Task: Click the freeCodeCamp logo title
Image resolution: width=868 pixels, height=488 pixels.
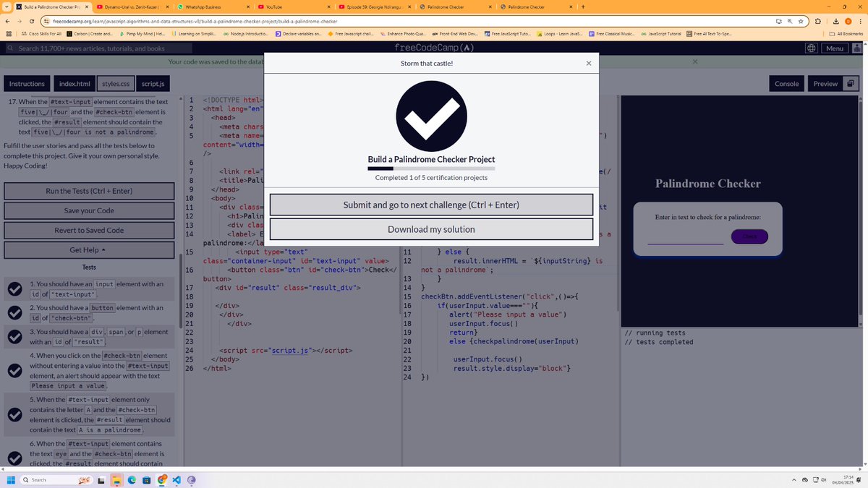Action: [434, 48]
